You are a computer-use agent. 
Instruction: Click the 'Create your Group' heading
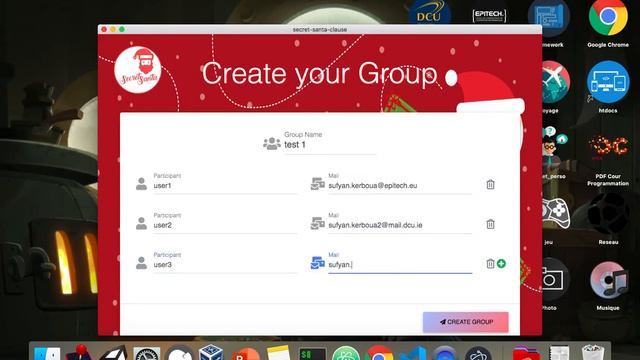(x=320, y=74)
